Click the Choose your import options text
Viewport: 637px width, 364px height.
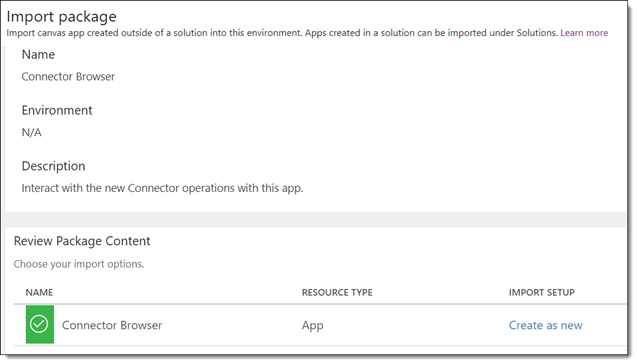[79, 264]
